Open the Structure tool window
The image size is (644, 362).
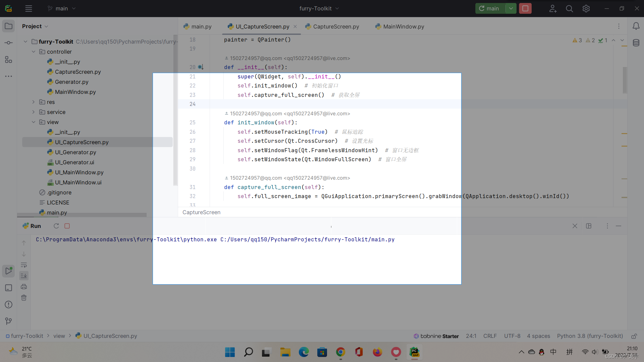(x=8, y=60)
